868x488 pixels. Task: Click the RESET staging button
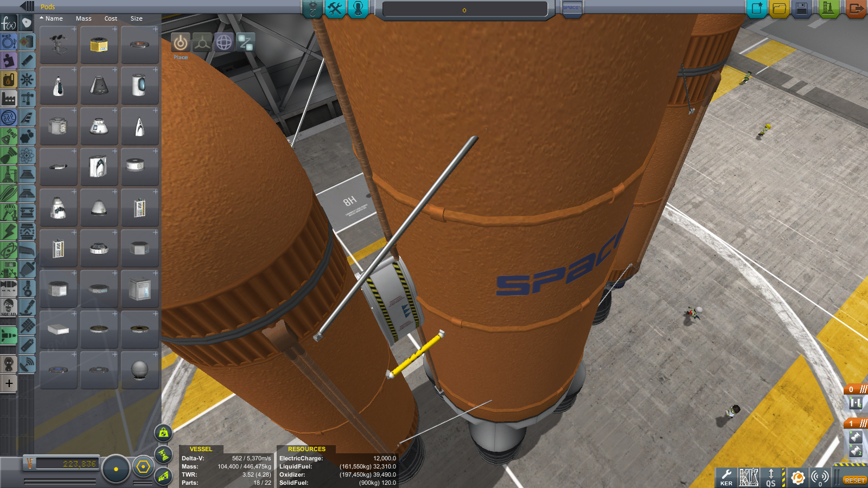coord(854,480)
